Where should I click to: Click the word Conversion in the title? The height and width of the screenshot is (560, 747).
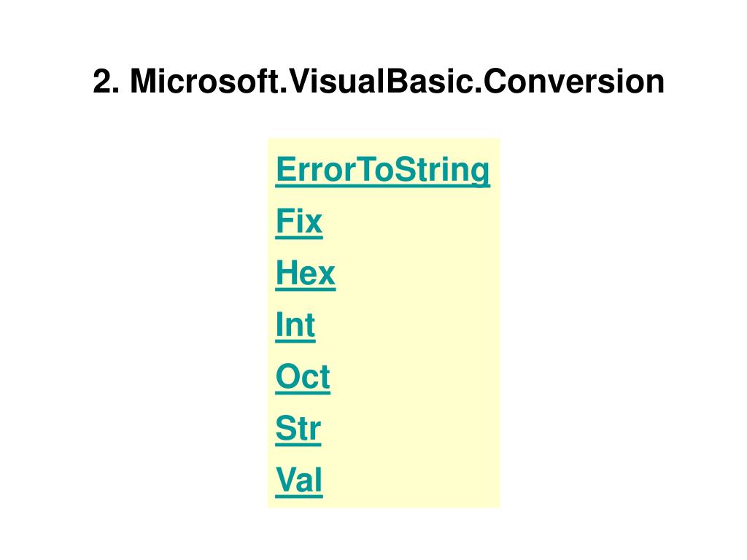(573, 81)
